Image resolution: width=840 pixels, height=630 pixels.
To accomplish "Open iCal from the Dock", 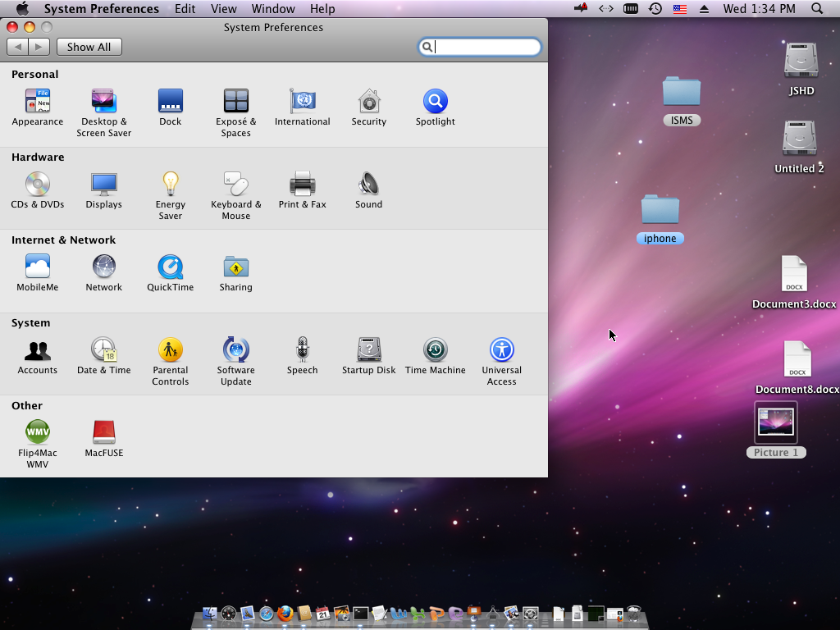I will (x=323, y=614).
